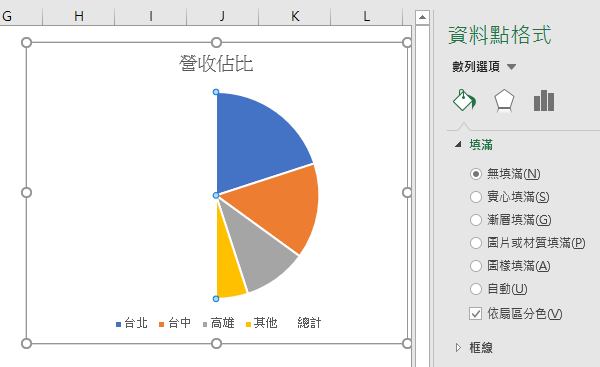Click the pie center selection point
Viewport: 600px width, 367px height.
(216, 196)
